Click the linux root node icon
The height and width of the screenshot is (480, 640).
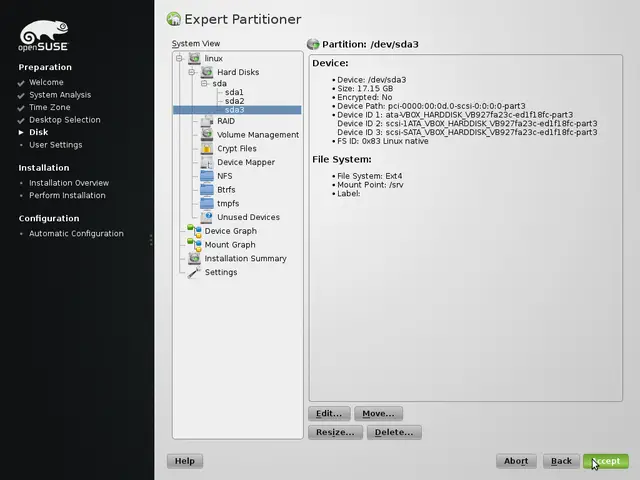[194, 58]
